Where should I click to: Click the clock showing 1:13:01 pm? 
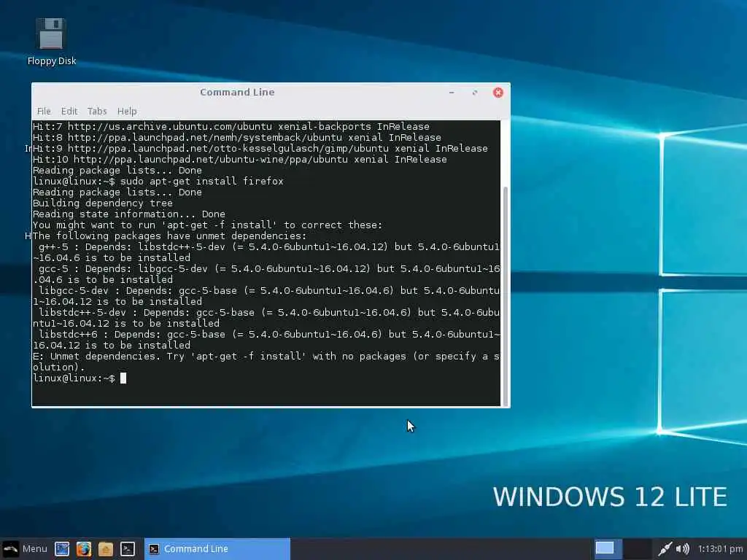[x=720, y=548]
